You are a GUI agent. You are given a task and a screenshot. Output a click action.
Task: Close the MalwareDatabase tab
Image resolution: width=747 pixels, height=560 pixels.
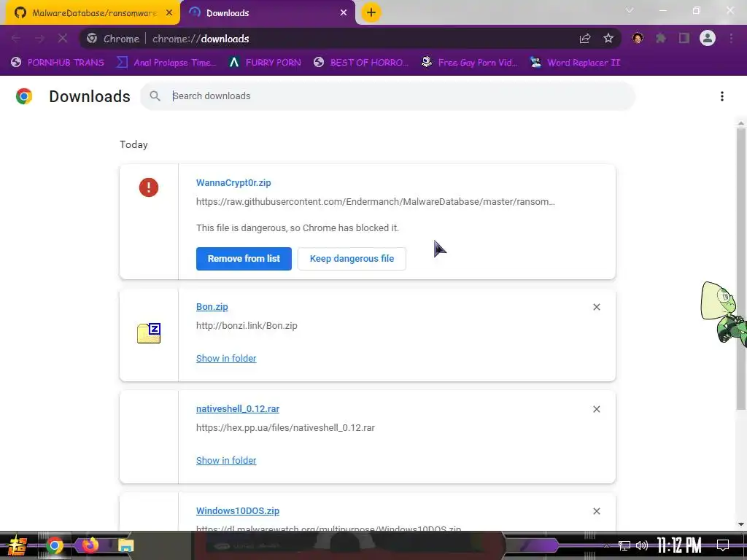(x=169, y=13)
